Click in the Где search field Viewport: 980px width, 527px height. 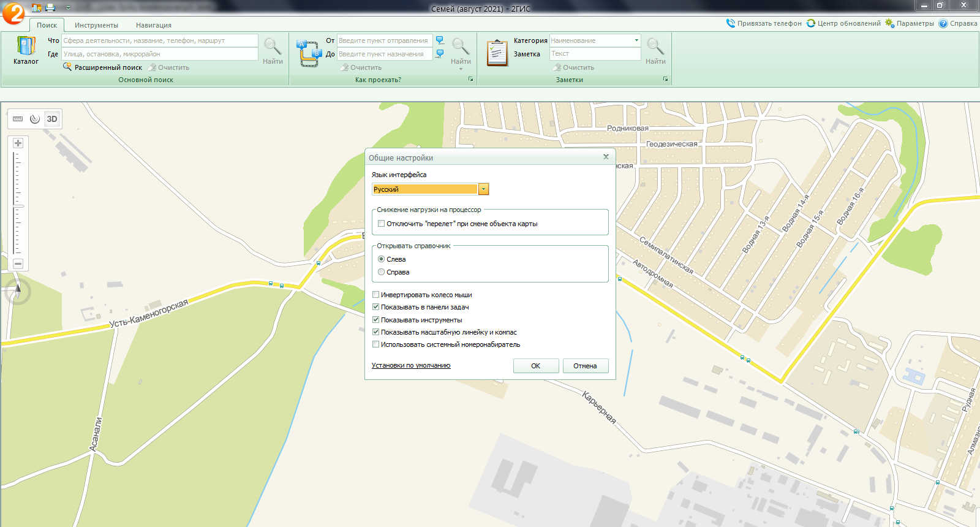(x=160, y=54)
